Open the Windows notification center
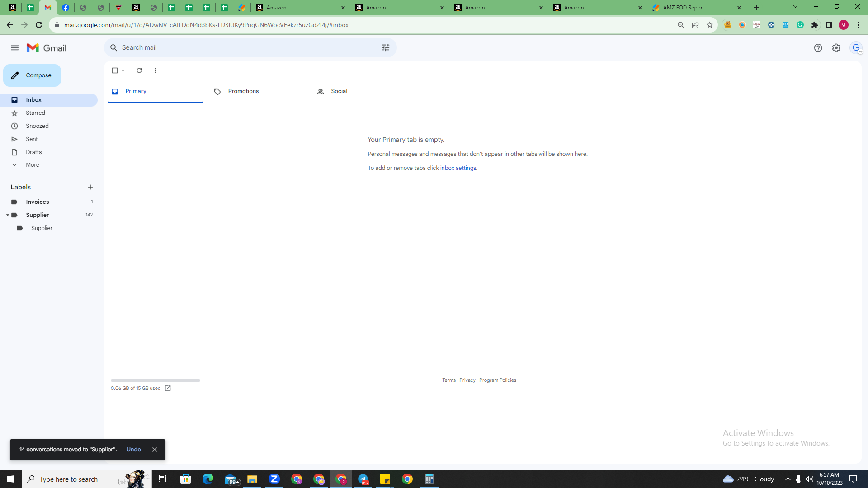 854,479
